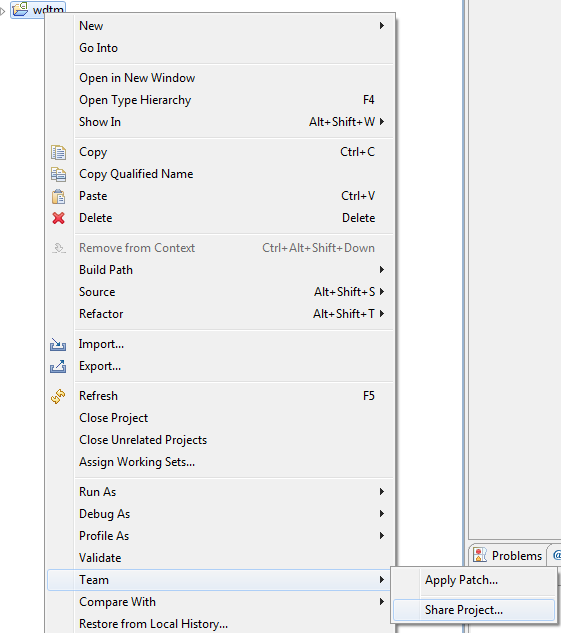
Task: Click the Problems view icon
Action: pos(479,555)
